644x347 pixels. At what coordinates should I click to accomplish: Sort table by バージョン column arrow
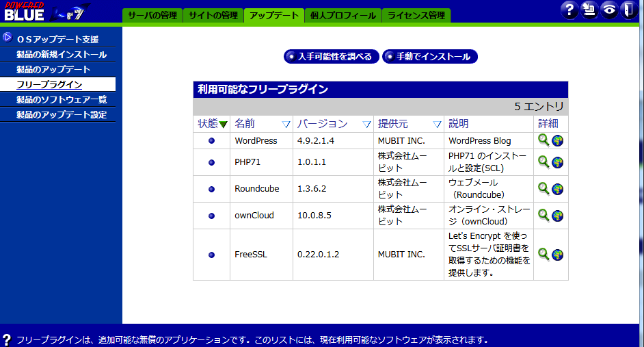pos(366,124)
